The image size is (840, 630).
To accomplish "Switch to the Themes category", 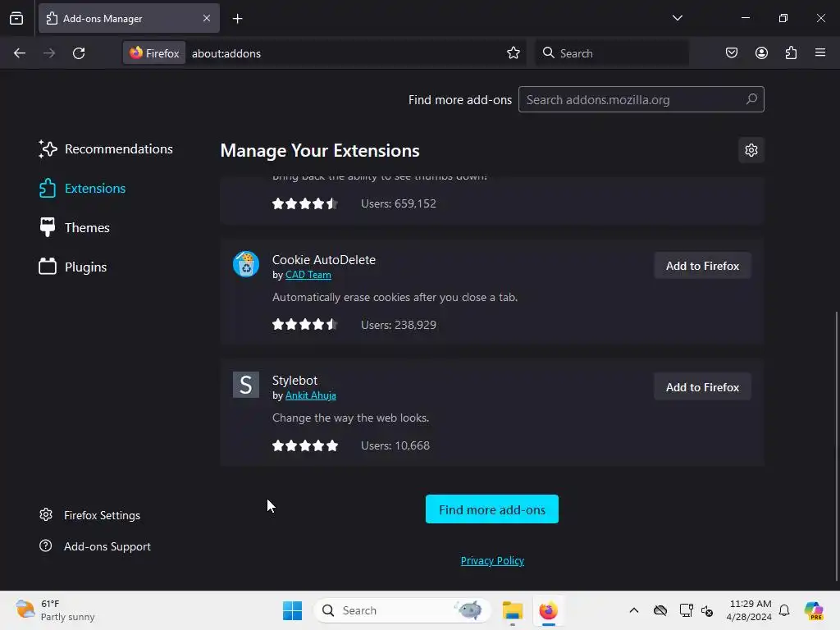I will click(x=75, y=228).
